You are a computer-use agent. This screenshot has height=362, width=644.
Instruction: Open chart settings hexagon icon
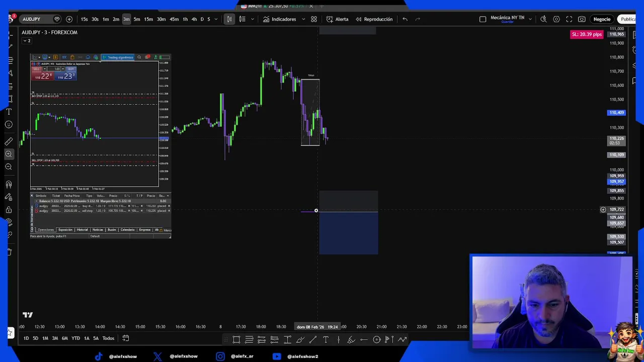[x=556, y=19]
